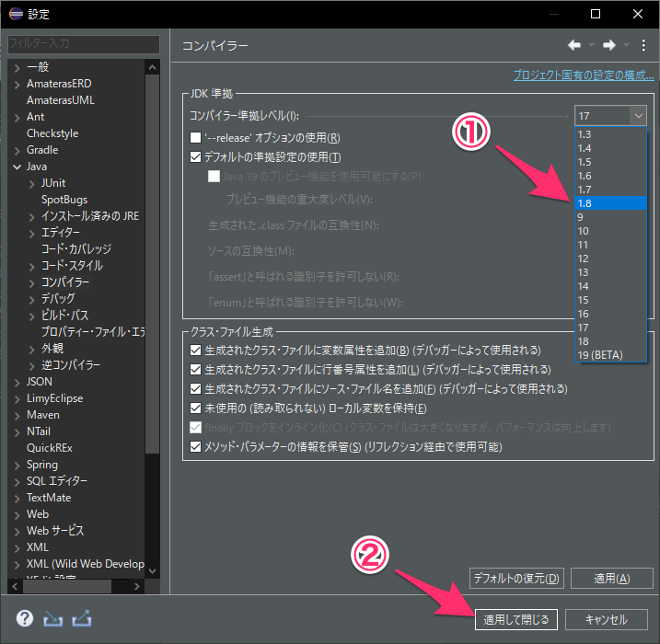Maximize the 設定 dialog window
The image size is (660, 644).
[596, 15]
